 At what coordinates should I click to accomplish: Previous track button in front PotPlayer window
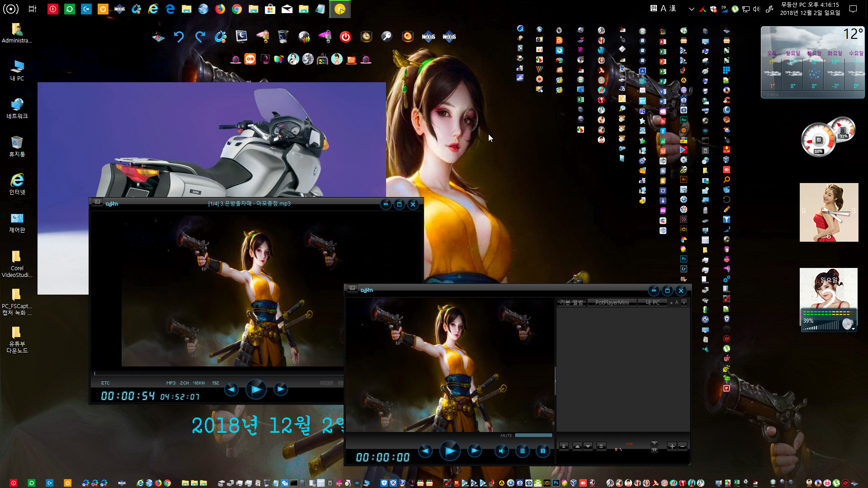pos(425,450)
